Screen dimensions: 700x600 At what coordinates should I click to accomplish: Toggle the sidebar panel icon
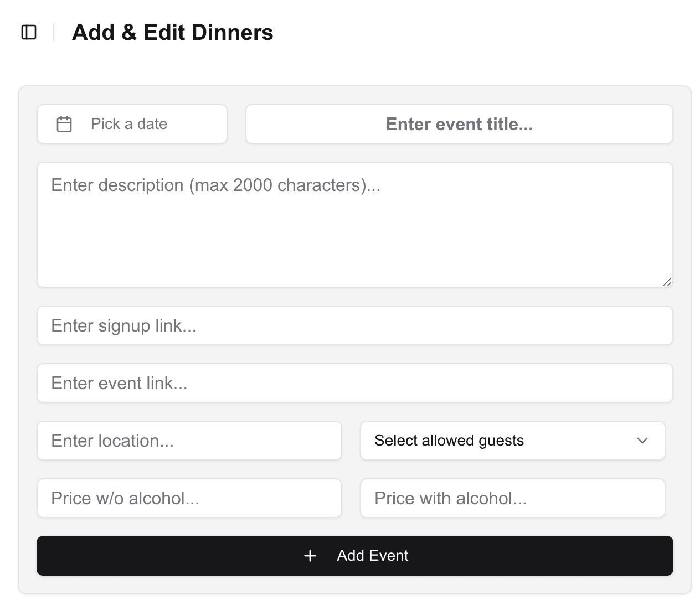coord(29,33)
